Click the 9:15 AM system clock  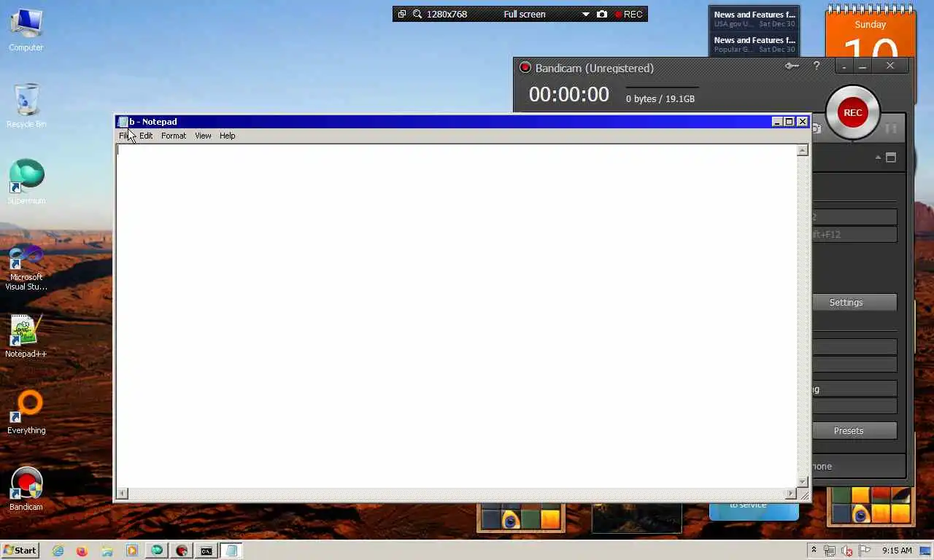897,551
